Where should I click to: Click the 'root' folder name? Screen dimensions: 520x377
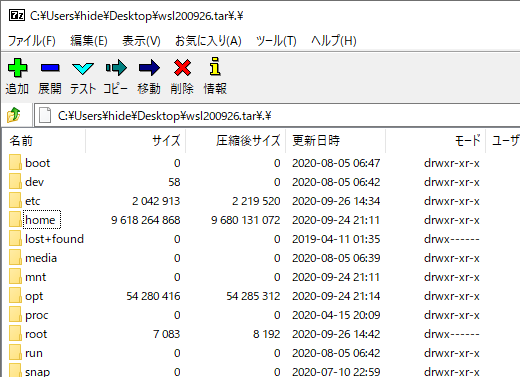pos(36,334)
